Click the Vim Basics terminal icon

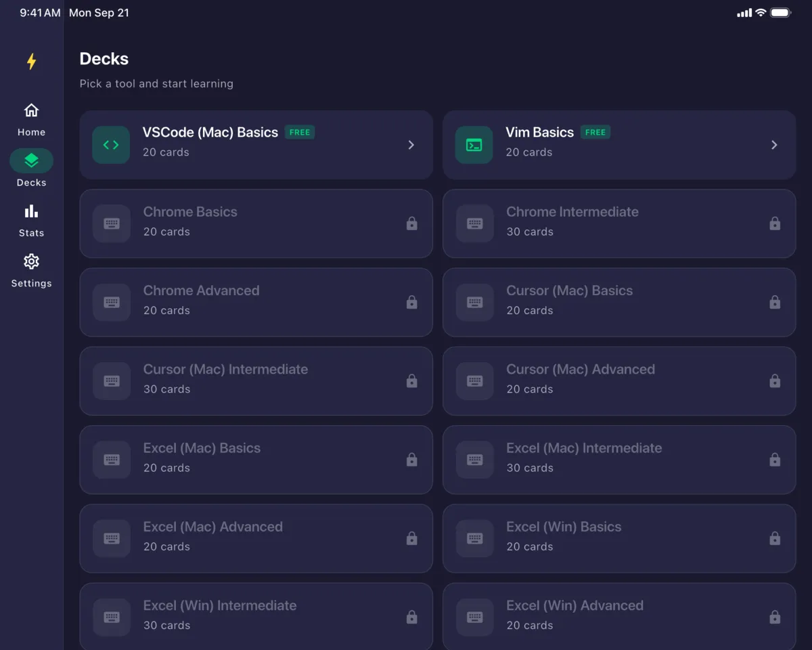coord(474,145)
